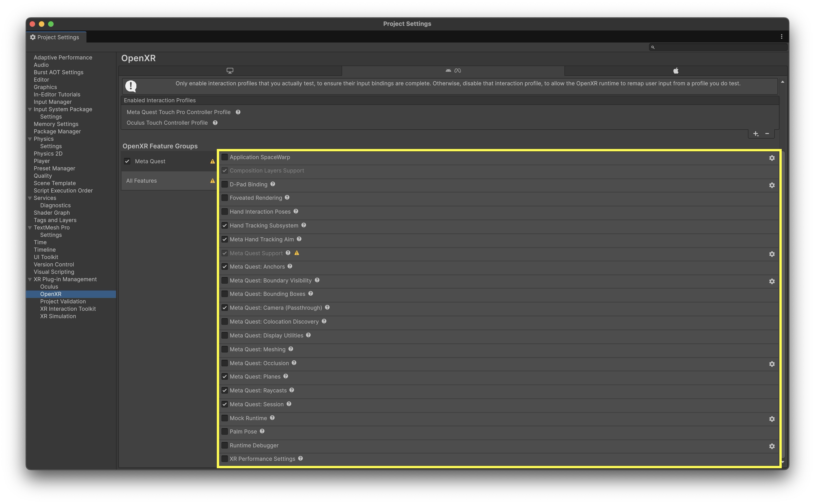Select All Features group

click(x=141, y=181)
